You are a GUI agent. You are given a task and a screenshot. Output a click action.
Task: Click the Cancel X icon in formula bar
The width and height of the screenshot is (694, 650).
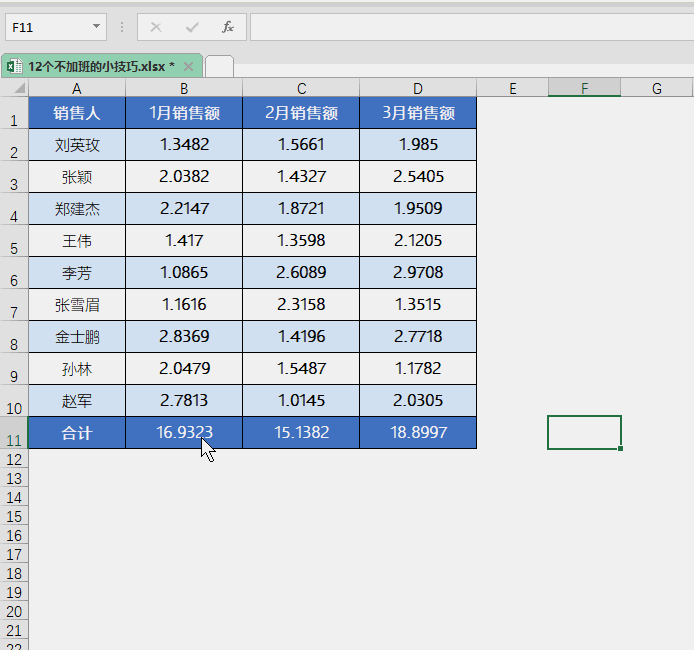[156, 27]
